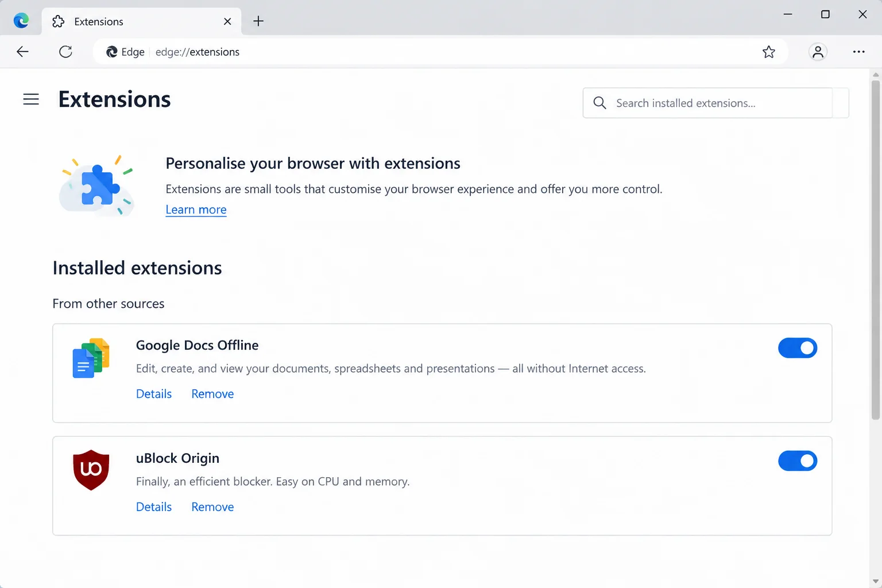This screenshot has height=588, width=882.
Task: Close the Extensions tab
Action: [227, 21]
